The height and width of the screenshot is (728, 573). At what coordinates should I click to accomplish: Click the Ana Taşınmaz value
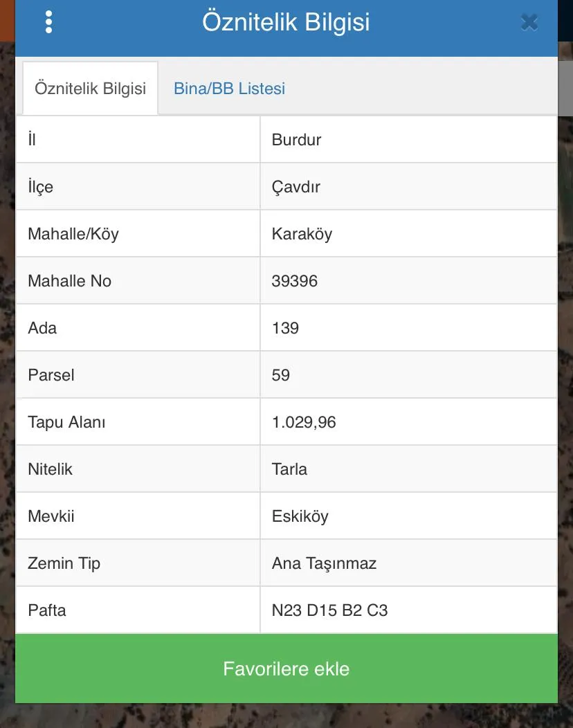click(x=324, y=563)
